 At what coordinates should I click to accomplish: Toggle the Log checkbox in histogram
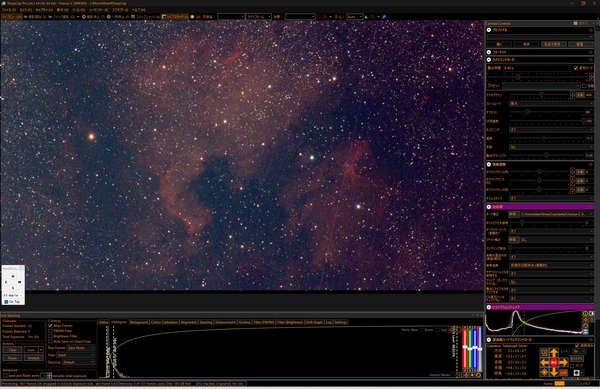[438, 330]
